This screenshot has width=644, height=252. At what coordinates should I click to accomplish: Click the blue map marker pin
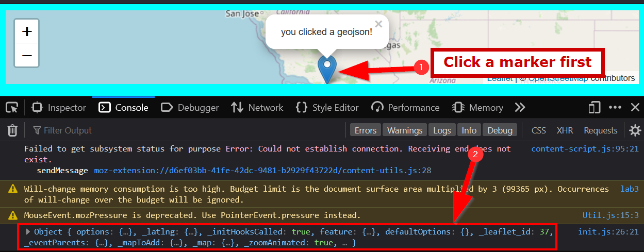pyautogui.click(x=327, y=68)
